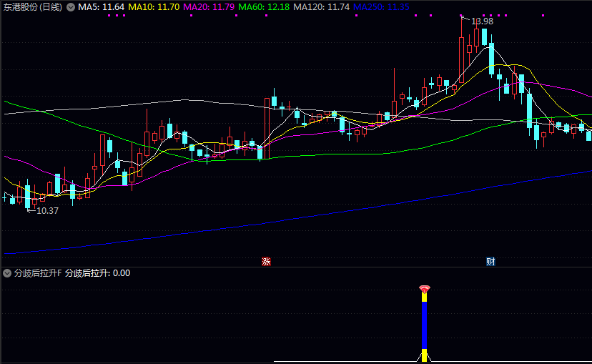Click the blue 财 finance marker icon
Viewport: 592px width, 364px height.
[490, 261]
